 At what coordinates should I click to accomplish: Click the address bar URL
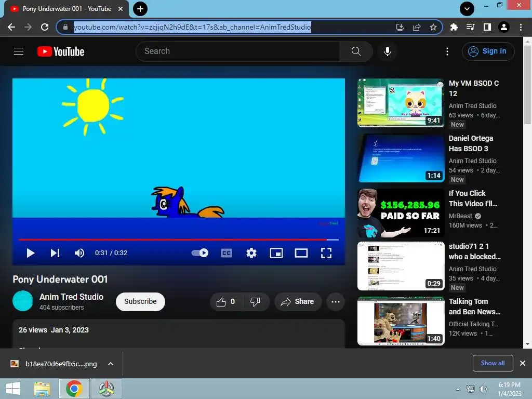coord(192,27)
